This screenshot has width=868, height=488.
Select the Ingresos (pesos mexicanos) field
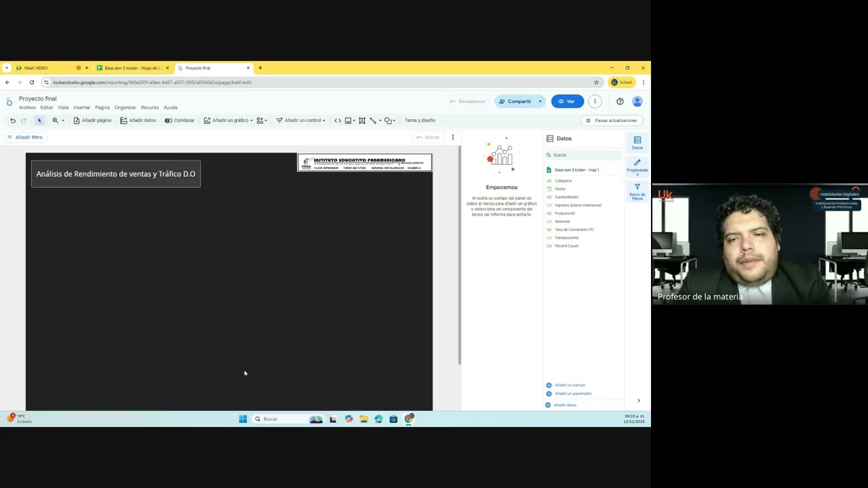(578, 205)
